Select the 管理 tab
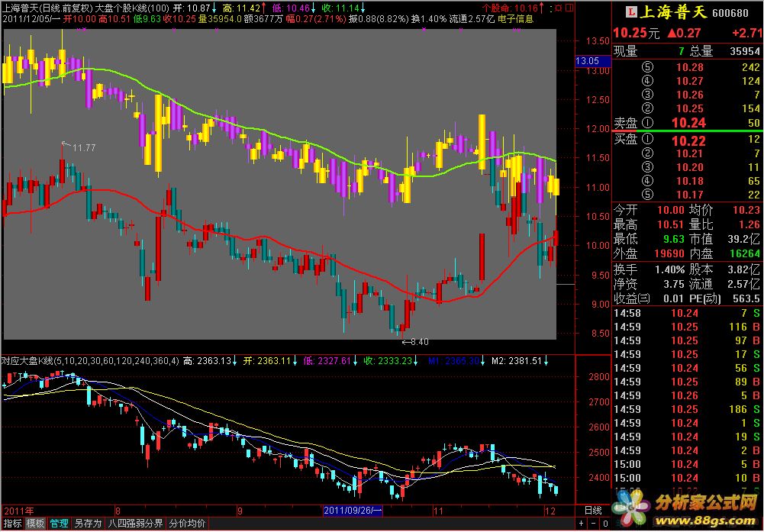764x532 pixels. pyautogui.click(x=59, y=524)
